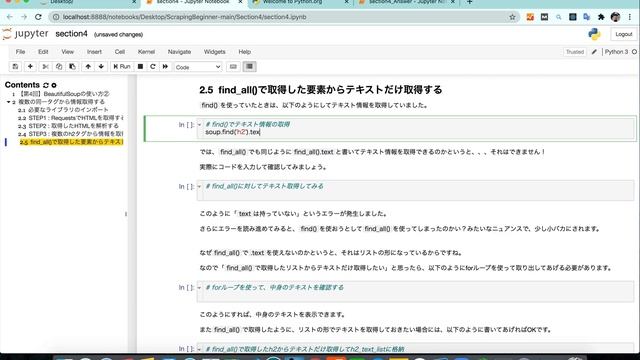The height and width of the screenshot is (360, 640).
Task: Save the notebook with the floppy disk icon
Action: point(15,67)
